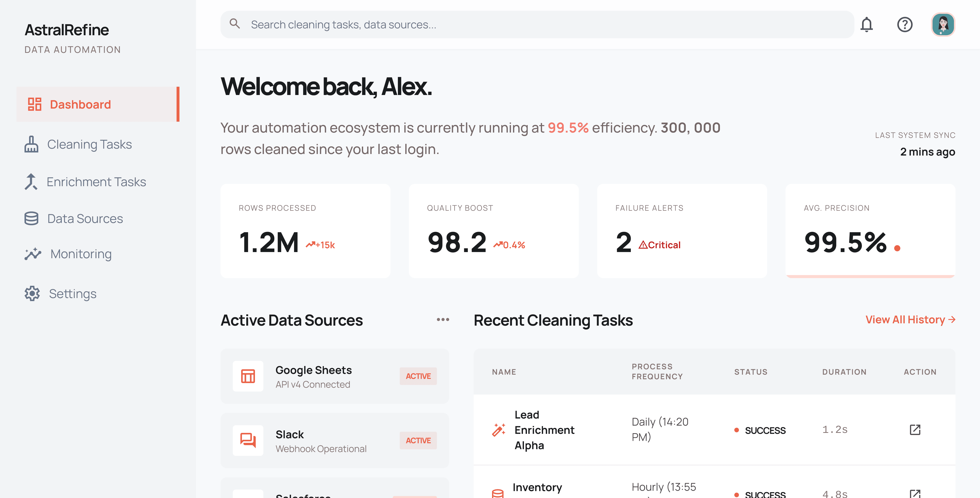Open Settings using the gear icon
Image resolution: width=980 pixels, height=498 pixels.
(32, 293)
